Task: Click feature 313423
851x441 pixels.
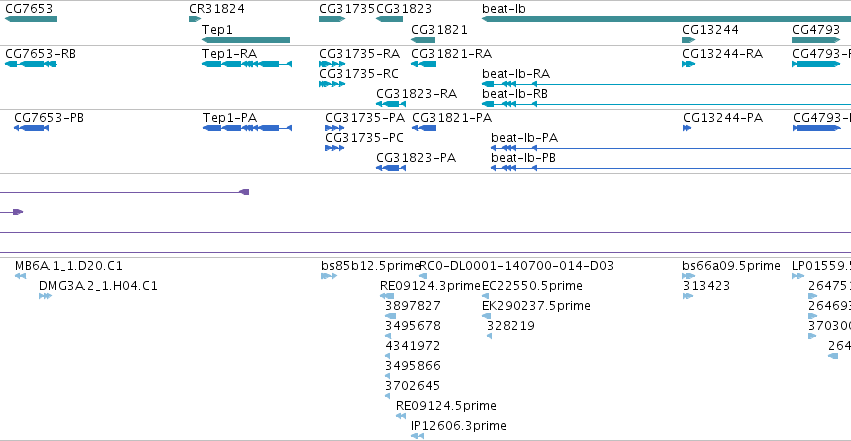Action: point(706,286)
